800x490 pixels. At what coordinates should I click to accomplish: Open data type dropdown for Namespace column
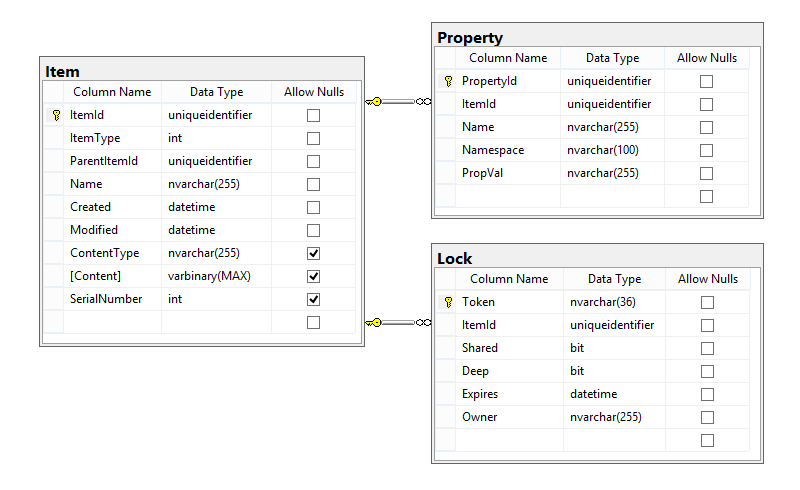(611, 150)
